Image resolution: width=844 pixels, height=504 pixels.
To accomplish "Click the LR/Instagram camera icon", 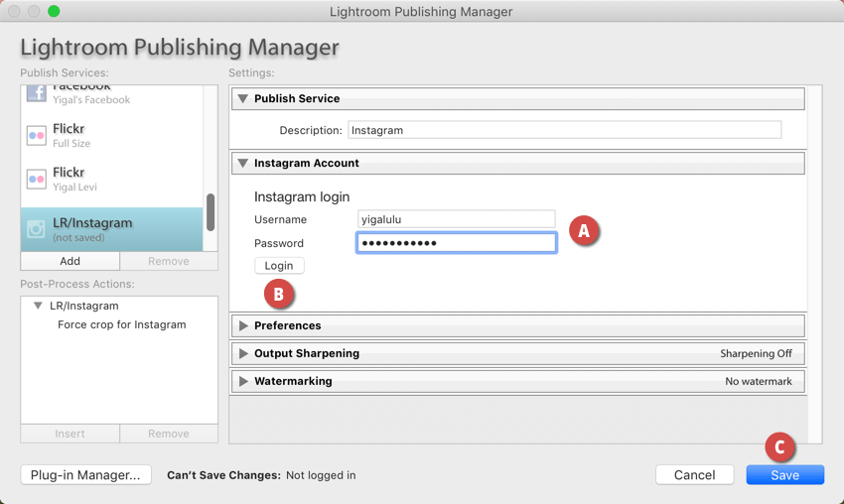I will [x=36, y=229].
